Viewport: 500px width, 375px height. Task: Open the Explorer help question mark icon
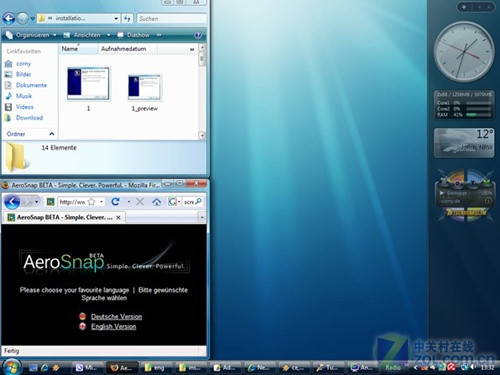(198, 35)
